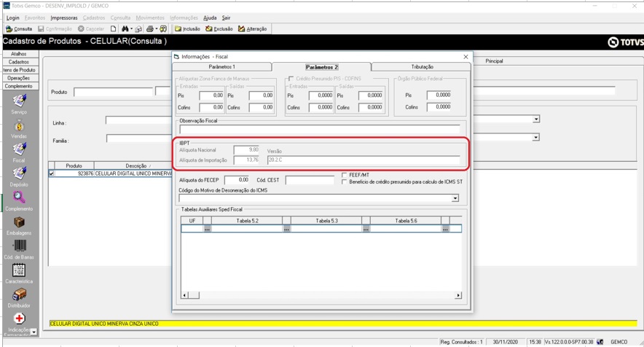The height and width of the screenshot is (347, 644).
Task: Click the status bar icon beside GEMCO
Action: [x=600, y=342]
